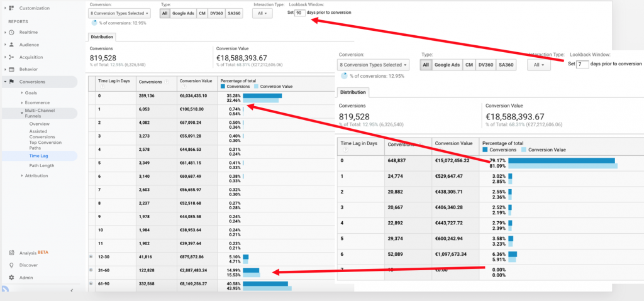Click the Audience person icon

pyautogui.click(x=11, y=45)
